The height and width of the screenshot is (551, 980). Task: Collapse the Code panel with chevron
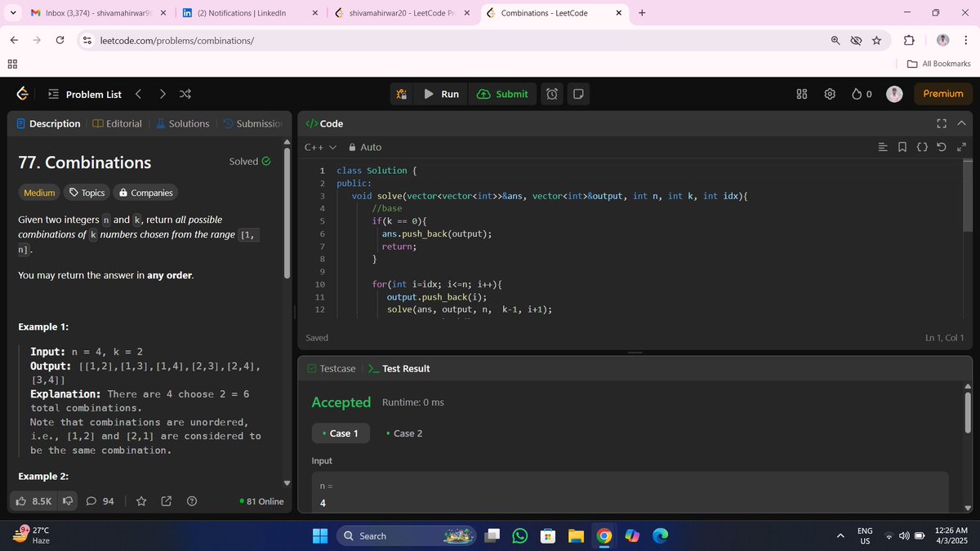click(960, 123)
